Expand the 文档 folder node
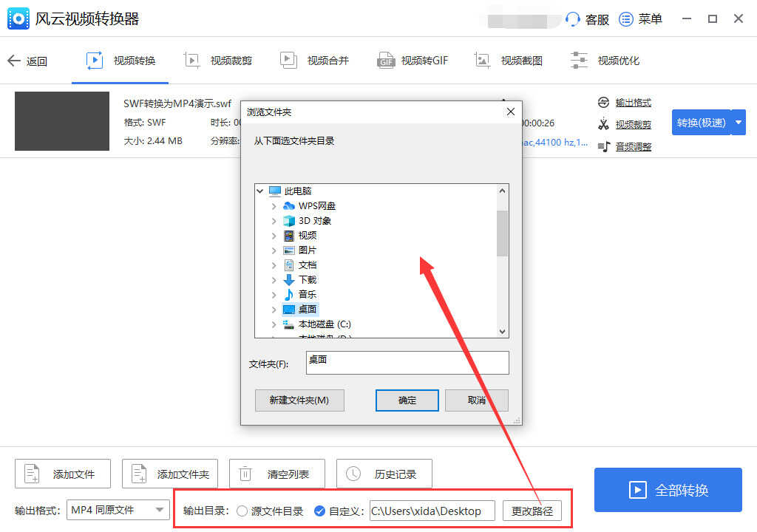 [274, 265]
